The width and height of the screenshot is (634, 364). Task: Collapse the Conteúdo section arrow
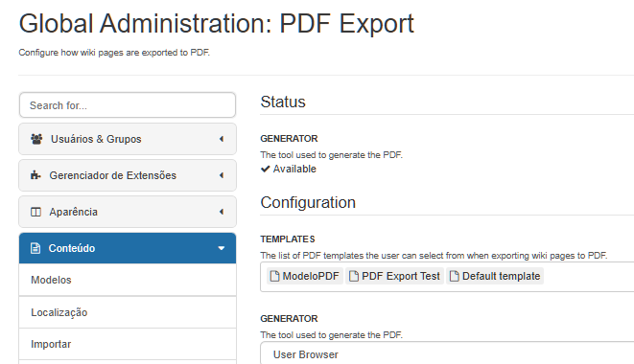click(222, 248)
